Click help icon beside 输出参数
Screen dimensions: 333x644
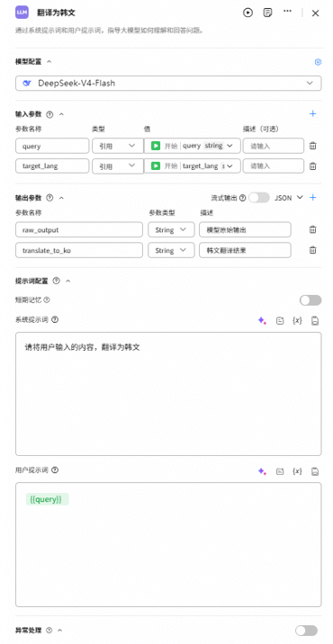tap(49, 198)
